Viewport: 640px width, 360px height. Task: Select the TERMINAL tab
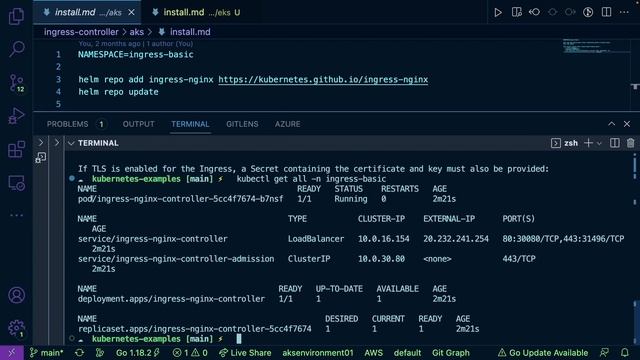coord(190,124)
